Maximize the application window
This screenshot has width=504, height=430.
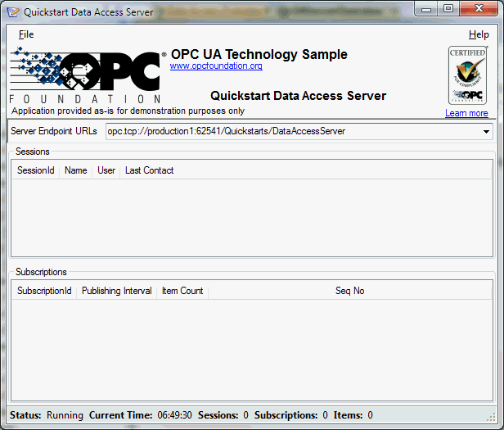tap(448, 9)
